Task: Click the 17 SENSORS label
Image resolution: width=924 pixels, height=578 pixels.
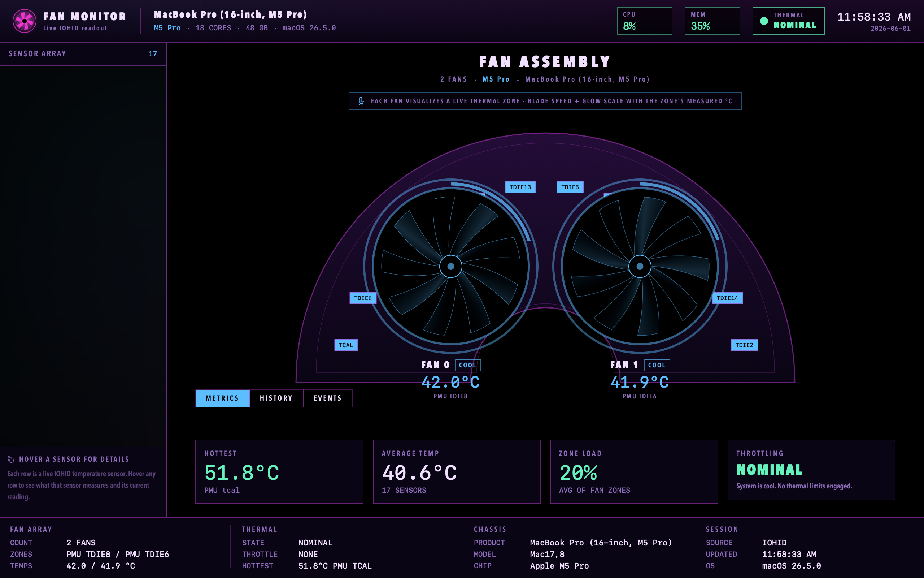Action: [404, 491]
